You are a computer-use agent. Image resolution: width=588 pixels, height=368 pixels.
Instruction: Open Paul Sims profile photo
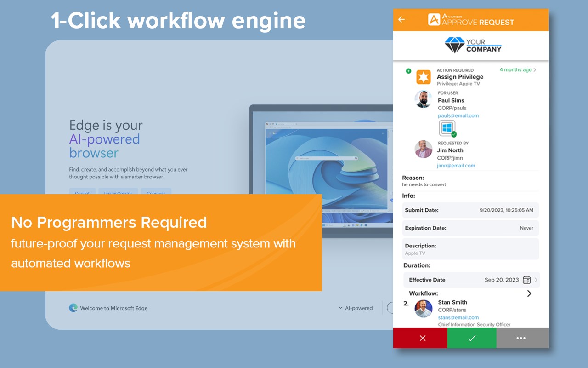424,99
